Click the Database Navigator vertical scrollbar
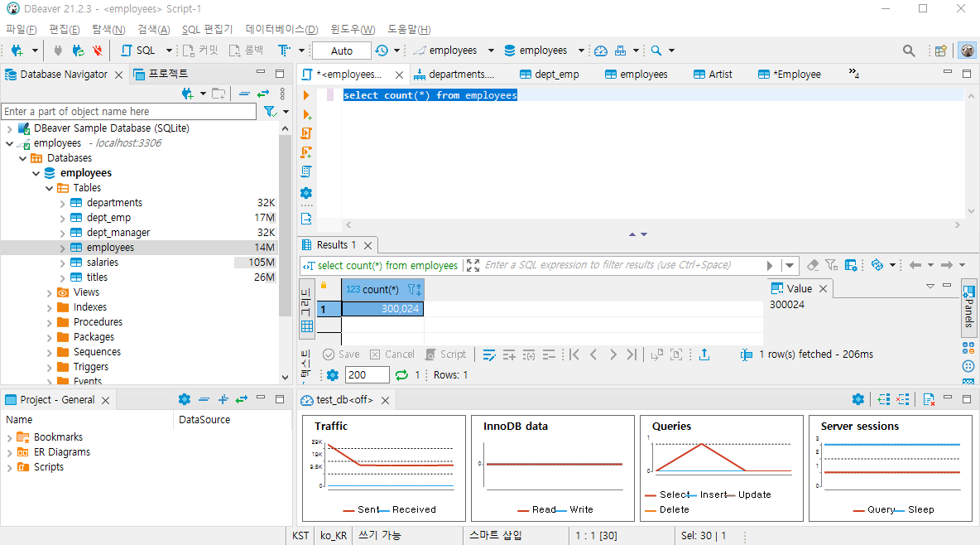 [x=285, y=225]
